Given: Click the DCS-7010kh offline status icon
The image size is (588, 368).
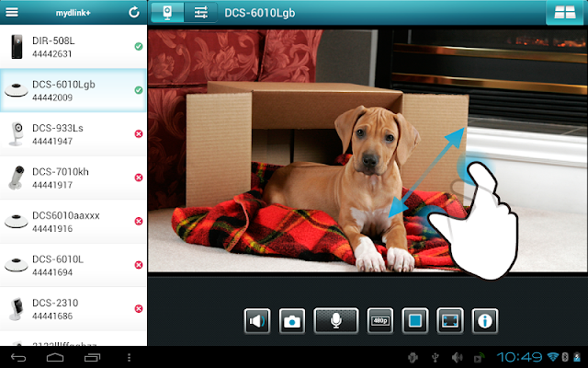Looking at the screenshot, I should coord(139,178).
